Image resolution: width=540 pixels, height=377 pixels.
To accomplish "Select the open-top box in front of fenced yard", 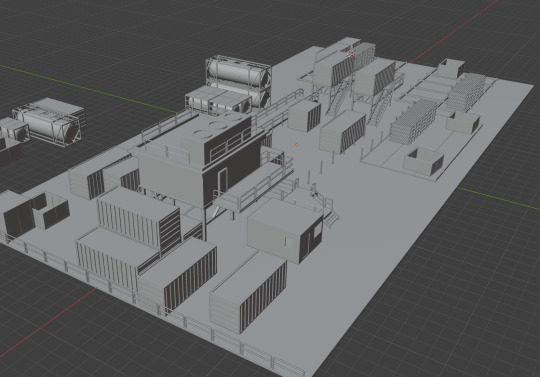I will [x=424, y=161].
